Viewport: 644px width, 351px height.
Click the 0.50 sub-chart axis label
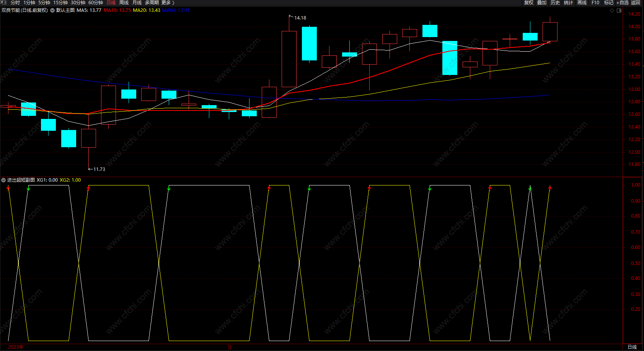[636, 263]
